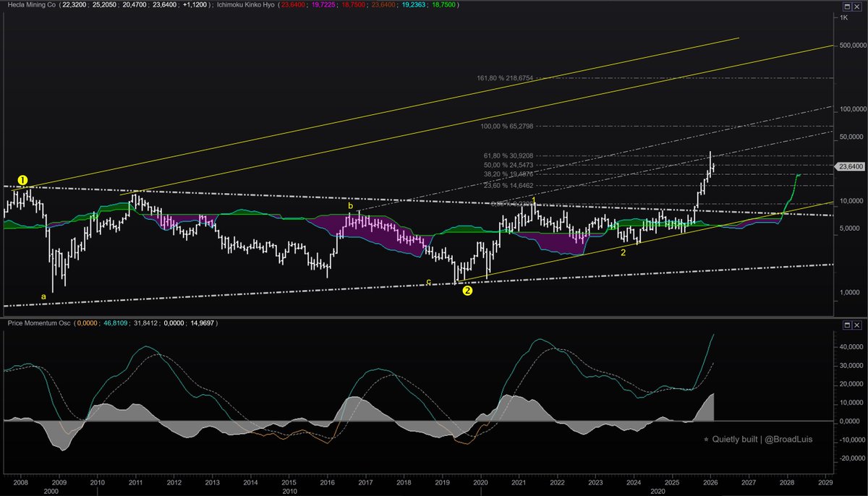This screenshot has height=496, width=868.
Task: Click the 2010 decade label on time axis
Action: (x=289, y=490)
